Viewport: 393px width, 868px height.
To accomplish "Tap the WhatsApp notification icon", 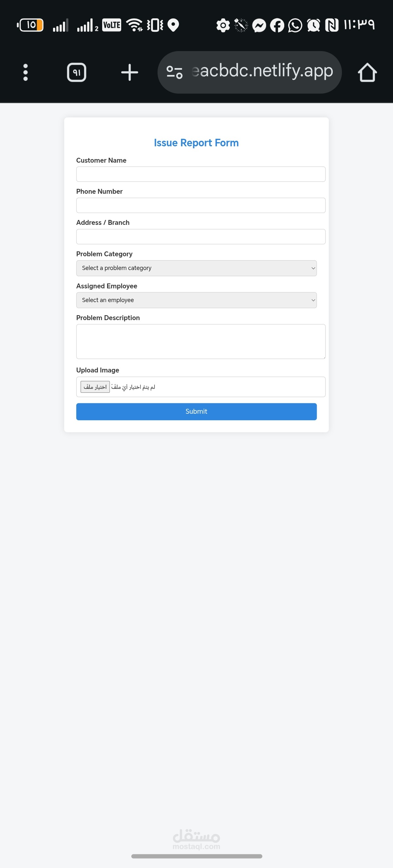I will pos(295,25).
